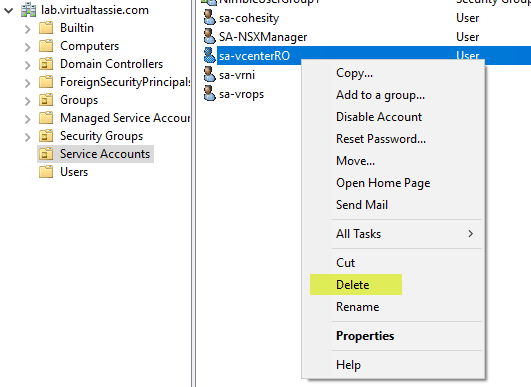The width and height of the screenshot is (531, 387).
Task: Click Rename in the context menu
Action: coord(357,307)
